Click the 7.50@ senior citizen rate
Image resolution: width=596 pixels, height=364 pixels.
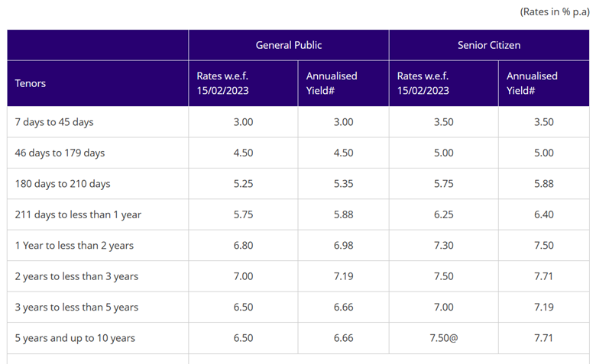point(443,337)
